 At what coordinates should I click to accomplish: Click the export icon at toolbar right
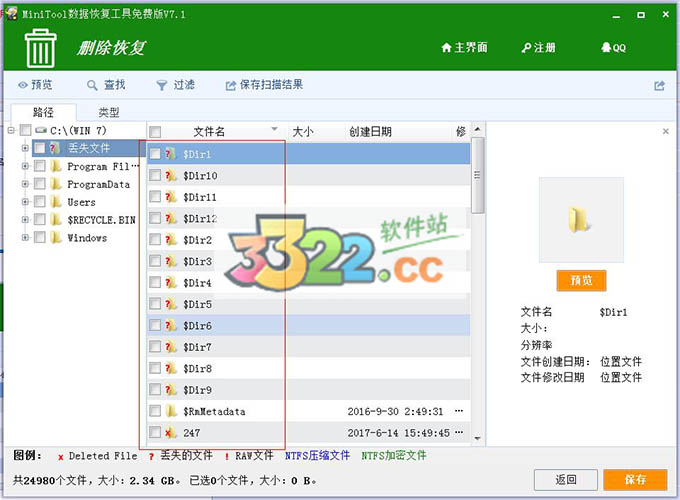click(659, 85)
